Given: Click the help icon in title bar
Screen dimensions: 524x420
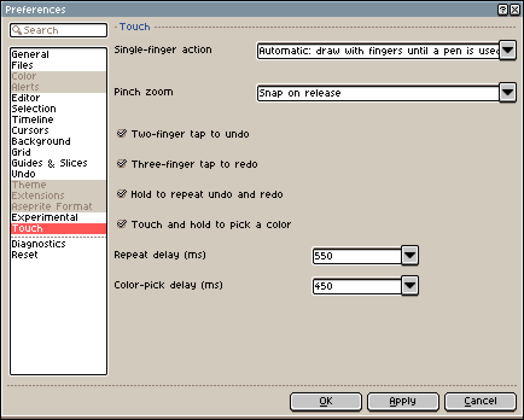Looking at the screenshot, I should click(x=503, y=10).
